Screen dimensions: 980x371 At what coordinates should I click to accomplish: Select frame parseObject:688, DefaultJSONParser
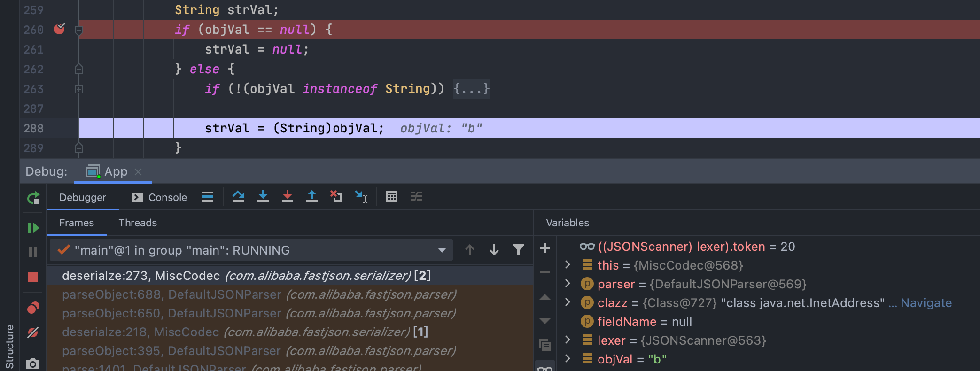(x=290, y=294)
